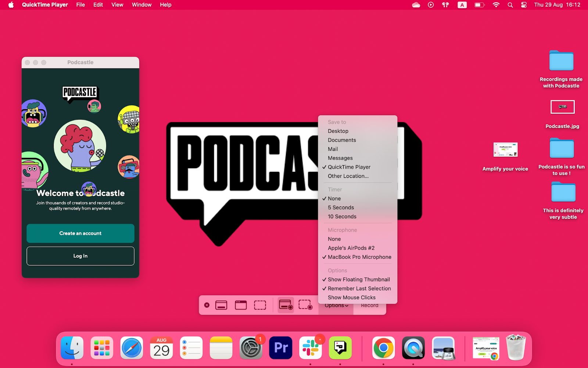Select Record Entire Screen icon

point(286,305)
